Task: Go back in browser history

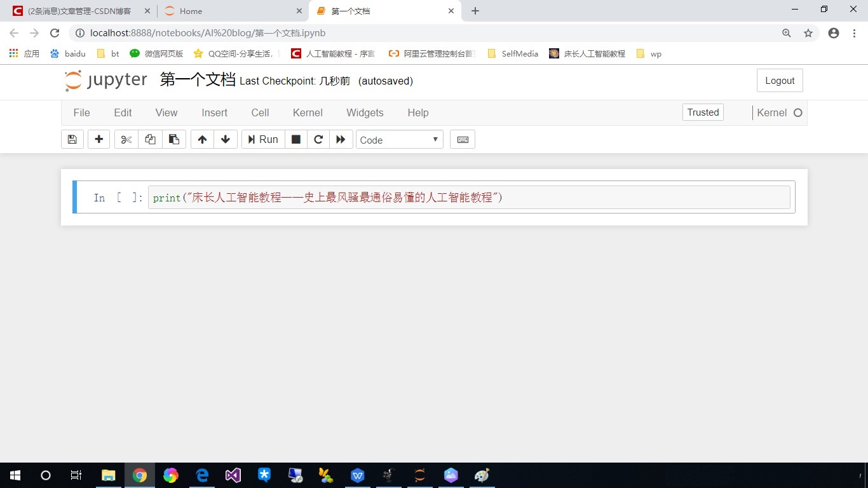Action: pos(14,33)
